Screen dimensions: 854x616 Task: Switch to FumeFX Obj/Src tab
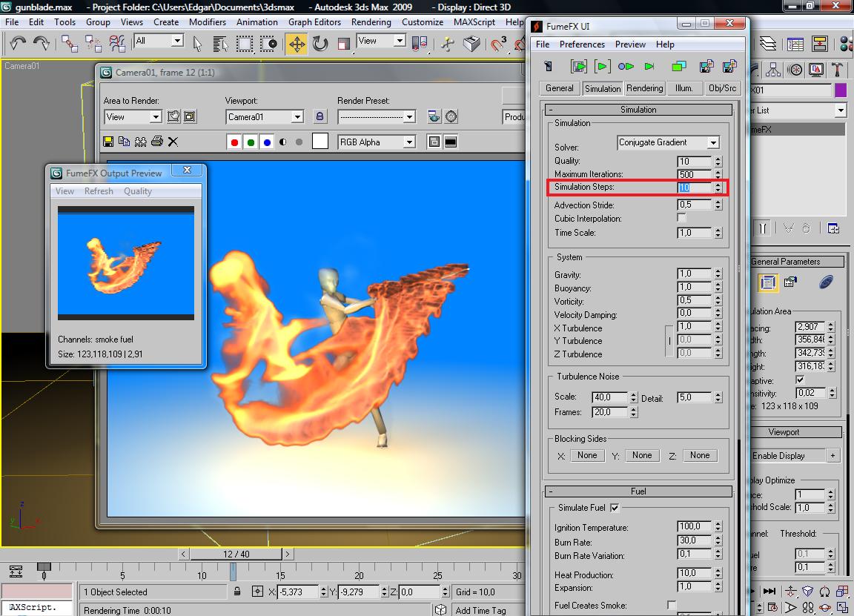pyautogui.click(x=722, y=88)
